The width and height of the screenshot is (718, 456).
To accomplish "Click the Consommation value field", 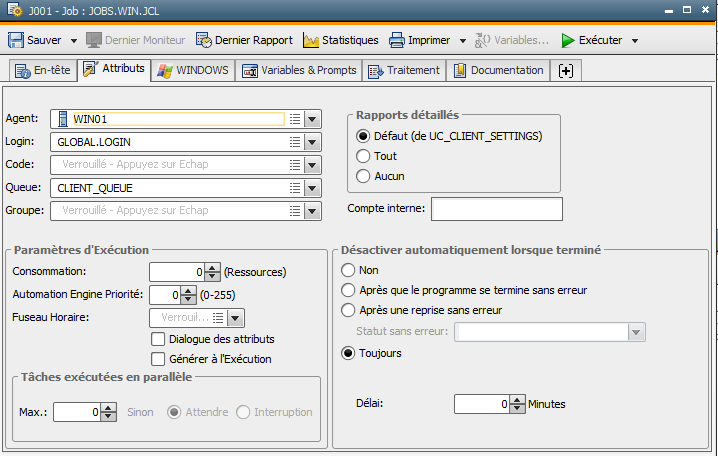I will click(177, 272).
